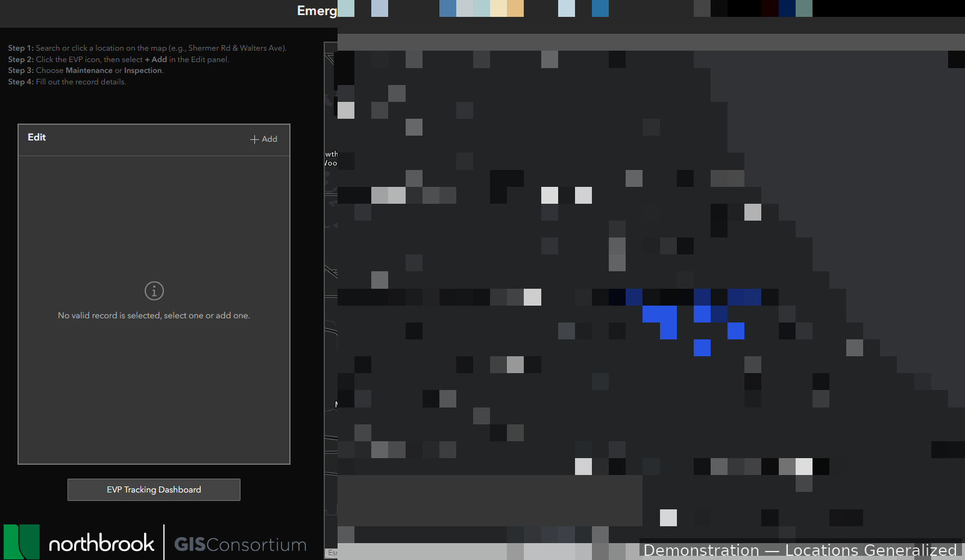Click the plus icon beside Add
This screenshot has width=965, height=560.
(254, 139)
